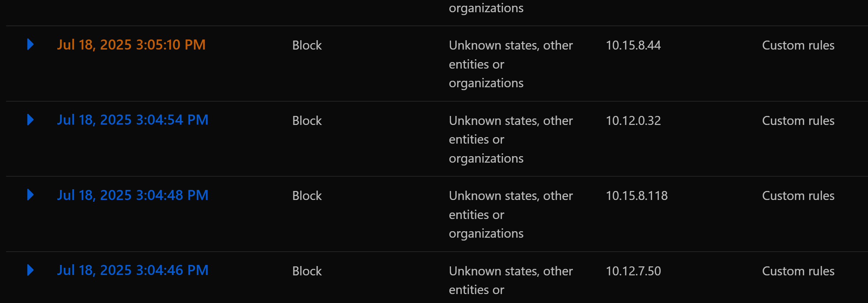Expand the 3:04:54 PM event row

[x=30, y=120]
